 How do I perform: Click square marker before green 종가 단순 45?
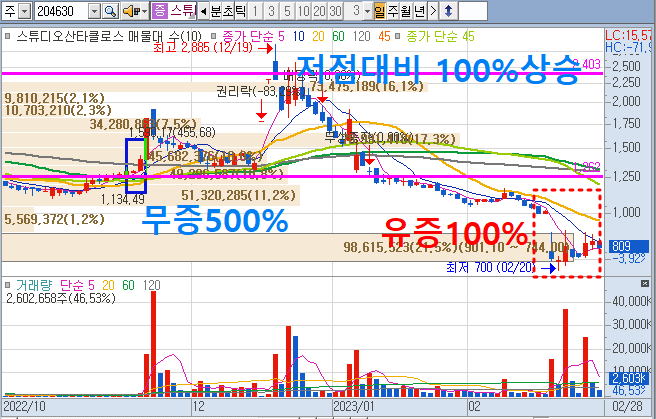point(398,36)
